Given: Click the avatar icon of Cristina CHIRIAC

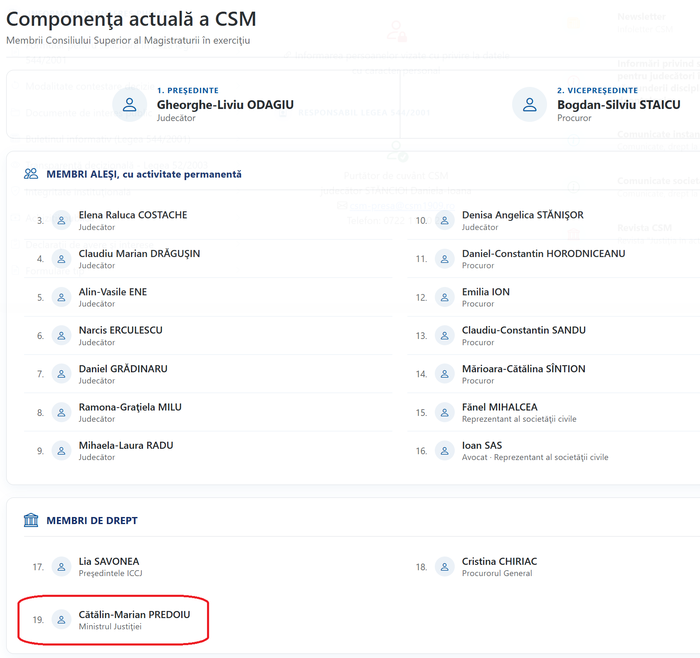Looking at the screenshot, I should tap(445, 567).
